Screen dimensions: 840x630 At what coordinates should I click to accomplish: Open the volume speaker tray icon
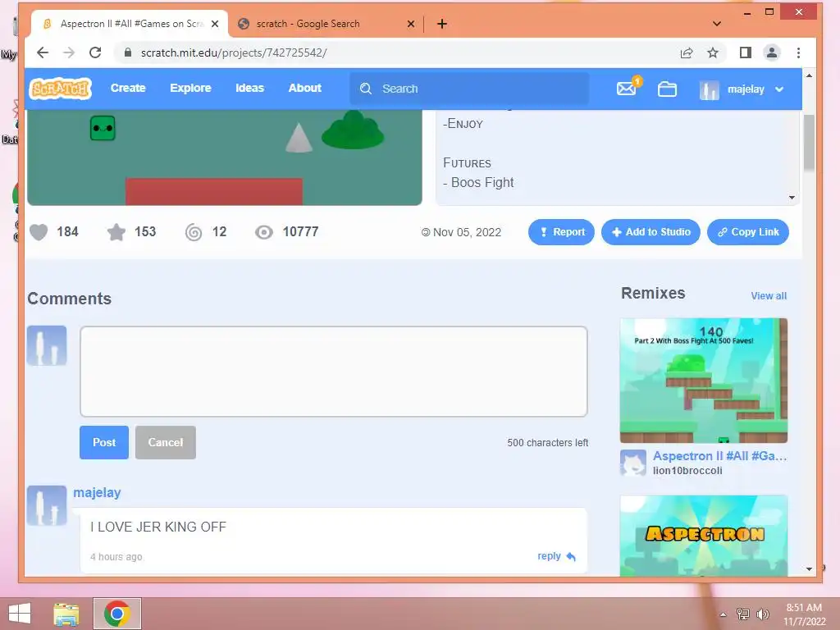[x=762, y=614]
